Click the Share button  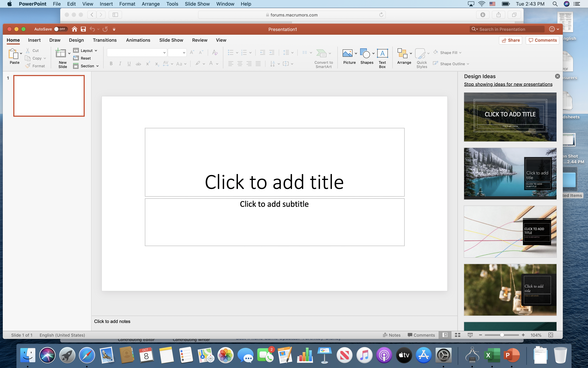511,40
